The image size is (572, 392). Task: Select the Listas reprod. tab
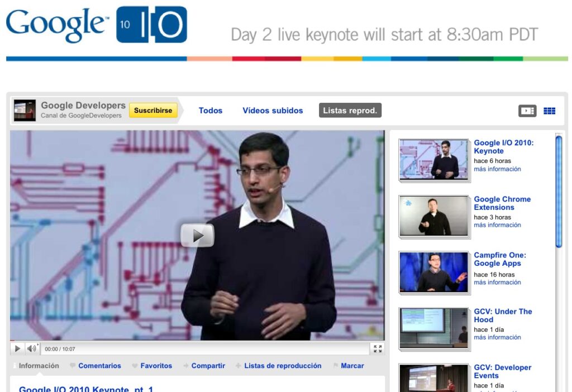pos(350,111)
